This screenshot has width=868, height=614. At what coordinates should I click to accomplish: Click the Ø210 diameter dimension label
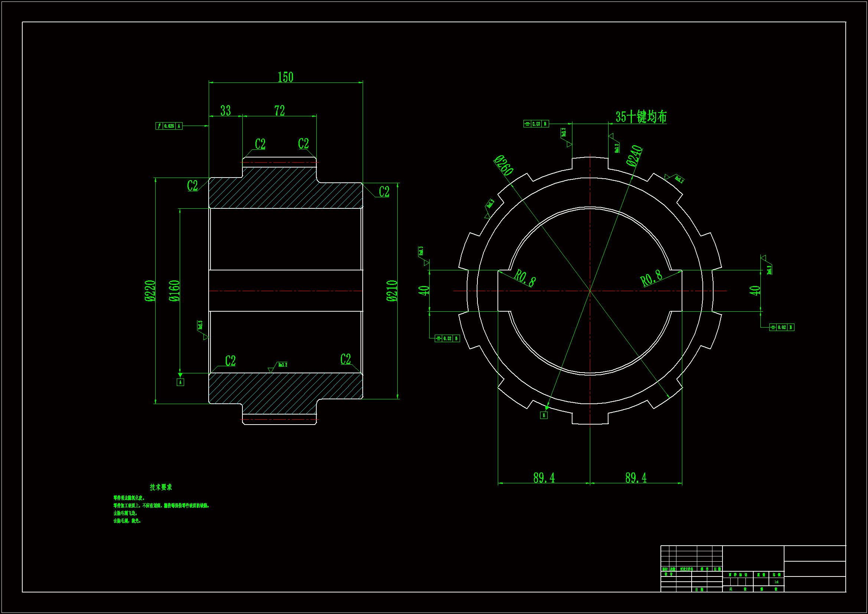pyautogui.click(x=392, y=290)
